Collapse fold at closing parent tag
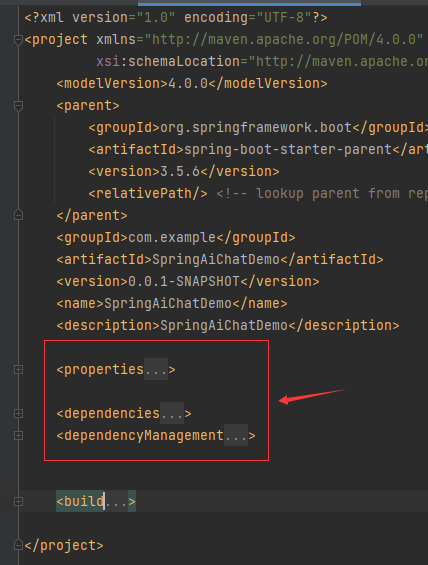This screenshot has height=565, width=428. pos(18,215)
